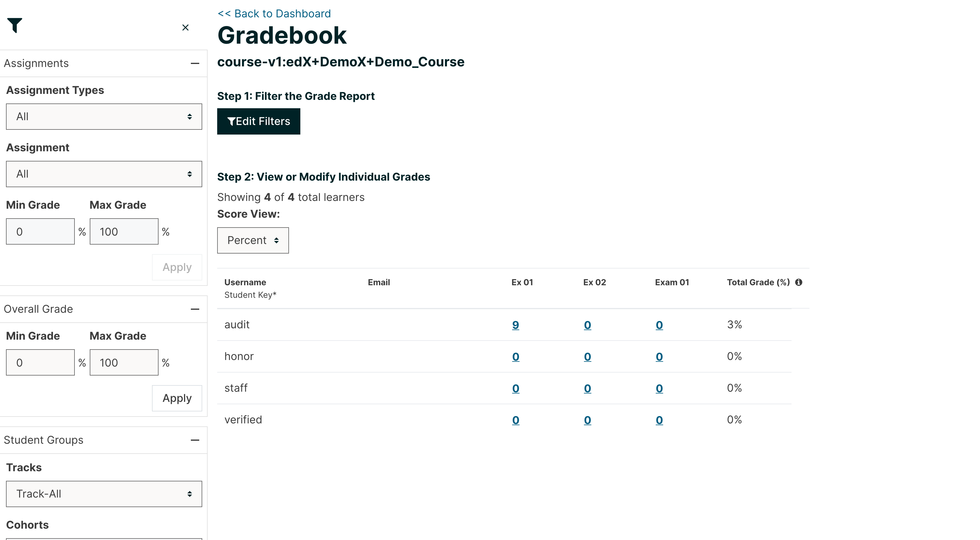This screenshot has width=980, height=540.
Task: Click the funnel icon inside Edit Filters
Action: click(x=232, y=121)
